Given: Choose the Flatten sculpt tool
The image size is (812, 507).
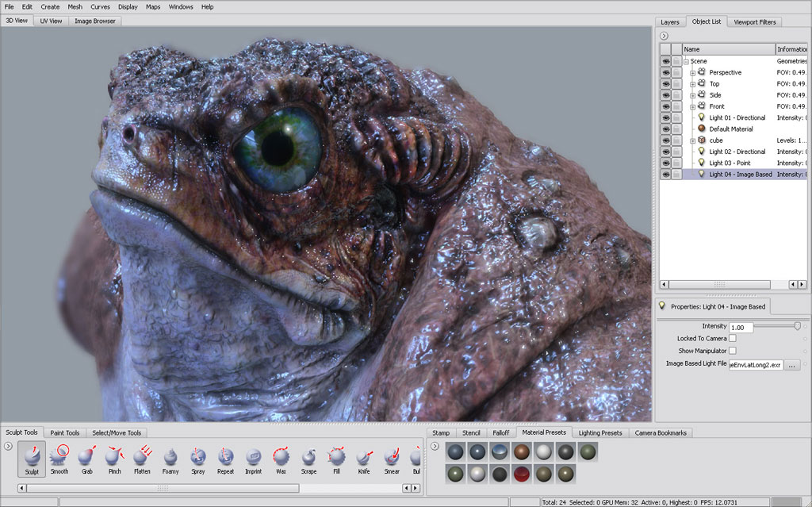Looking at the screenshot, I should tap(142, 460).
